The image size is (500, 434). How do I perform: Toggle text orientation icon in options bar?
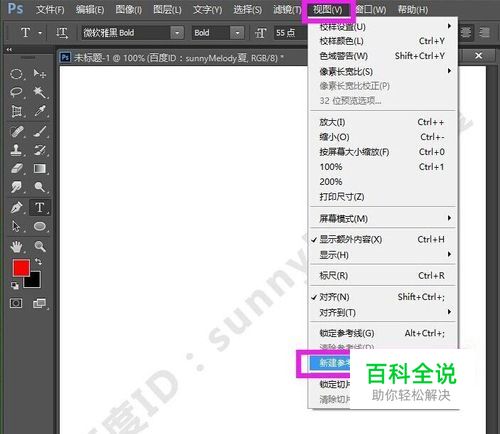click(x=62, y=33)
